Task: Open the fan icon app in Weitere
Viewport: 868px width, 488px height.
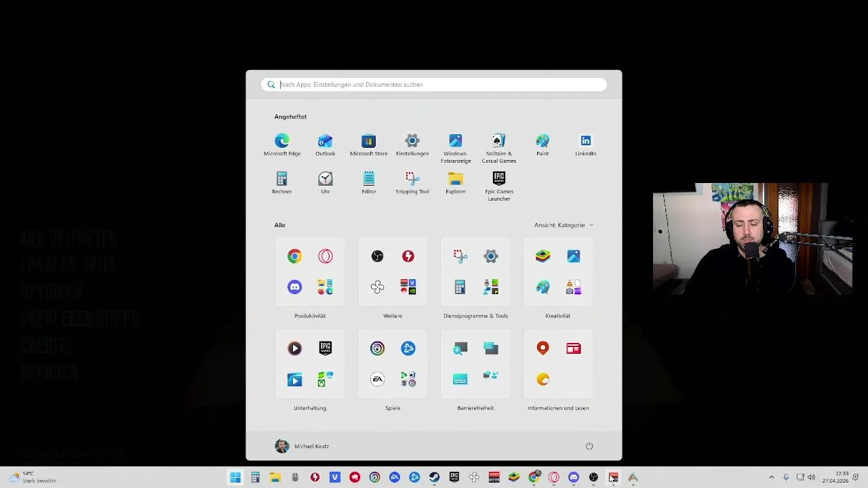Action: tap(377, 287)
